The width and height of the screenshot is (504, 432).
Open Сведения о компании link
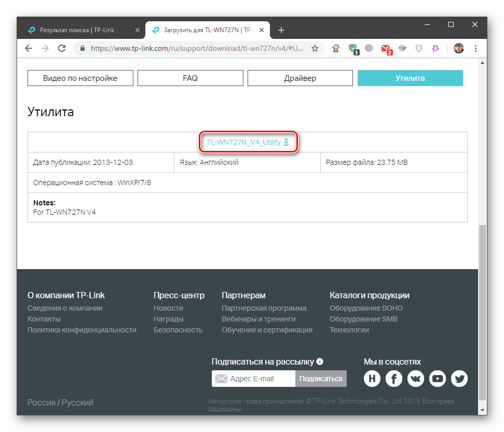tap(65, 309)
